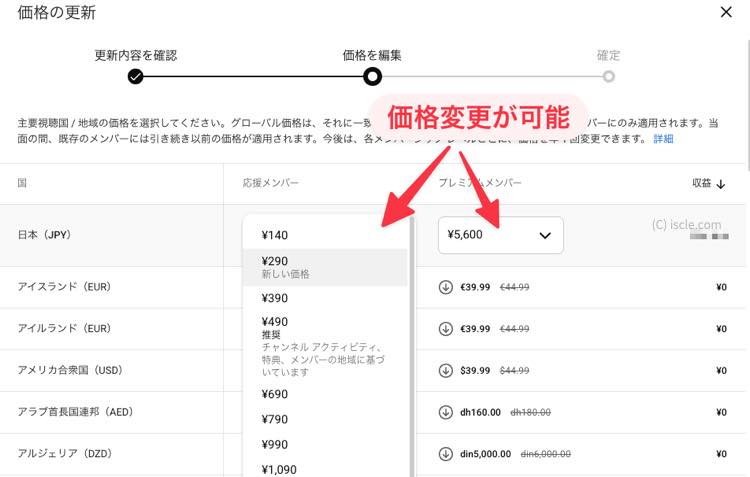This screenshot has width=750, height=477.
Task: Choose ¥290 新しい価格 option
Action: tap(325, 267)
